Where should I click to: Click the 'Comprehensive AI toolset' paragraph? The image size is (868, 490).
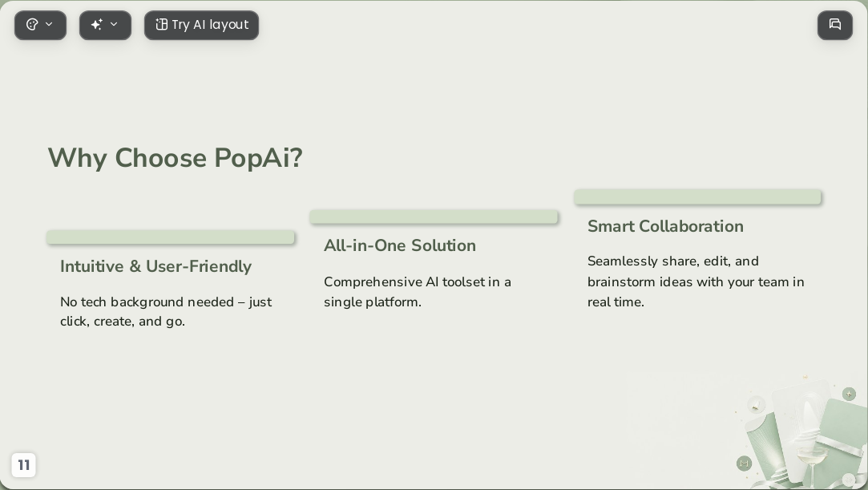[x=418, y=292]
